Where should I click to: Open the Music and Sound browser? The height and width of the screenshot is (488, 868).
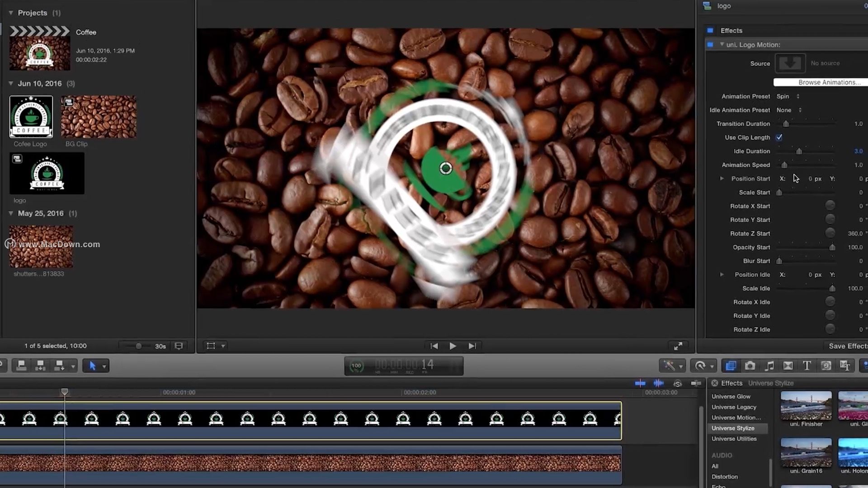click(x=769, y=366)
